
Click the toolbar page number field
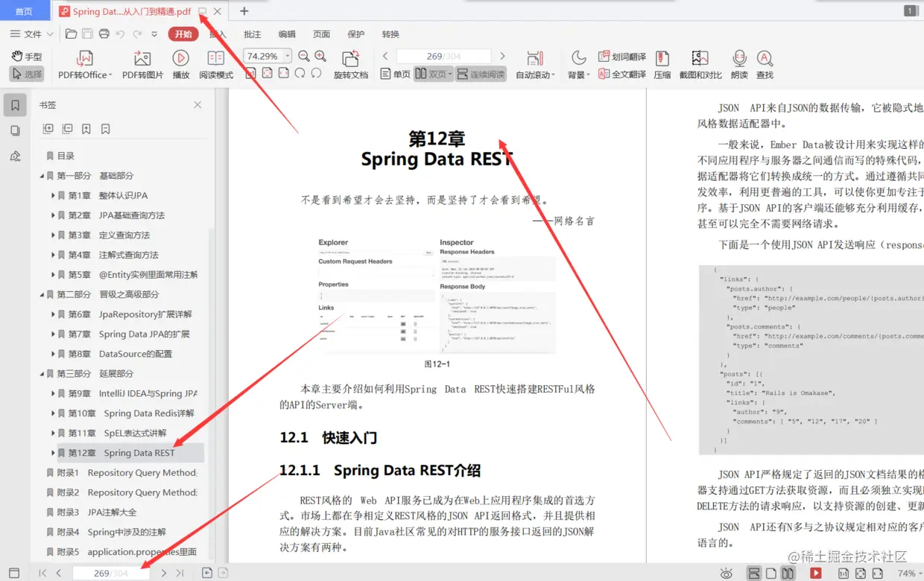pos(443,57)
